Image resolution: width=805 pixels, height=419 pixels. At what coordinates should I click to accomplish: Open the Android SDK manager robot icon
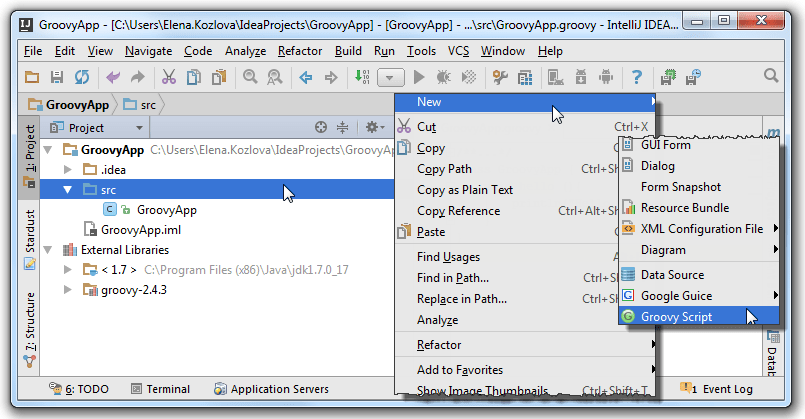pyautogui.click(x=606, y=78)
